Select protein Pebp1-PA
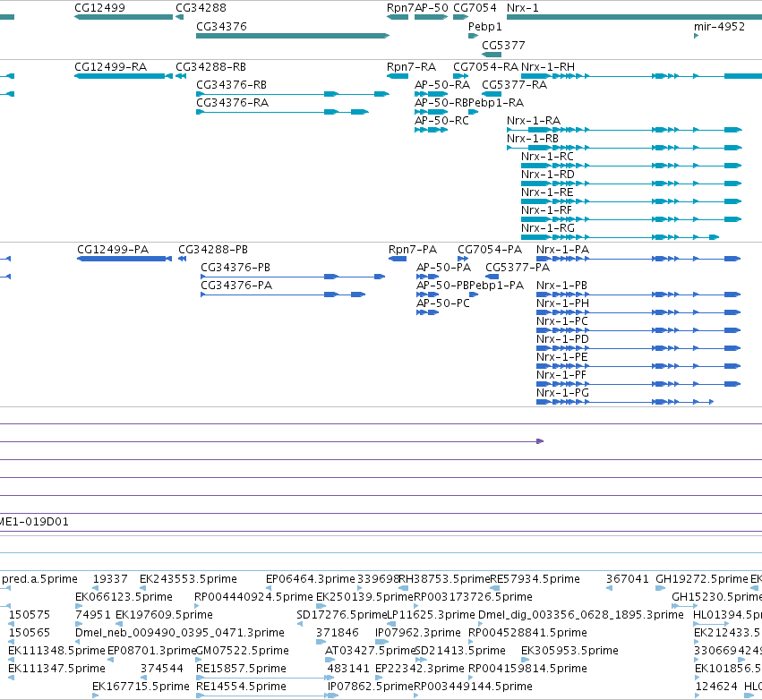Viewport: 762px width, 700px height. pyautogui.click(x=474, y=295)
